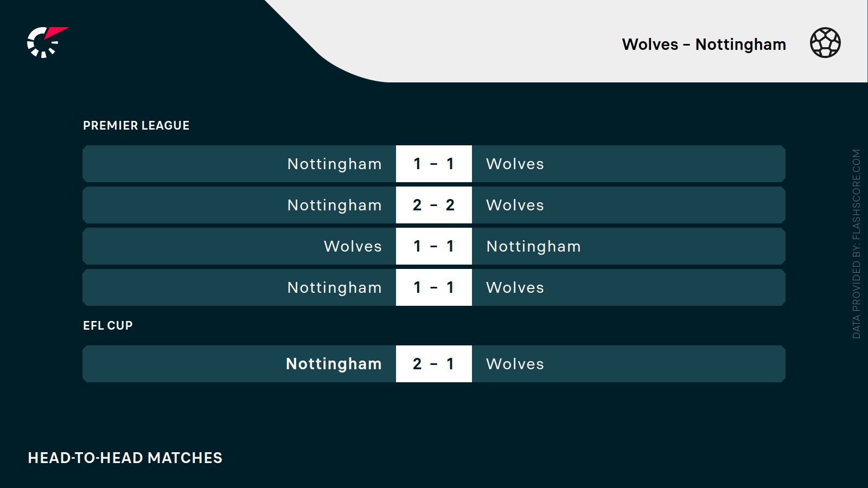
Task: Click the soccer ball icon
Action: [x=825, y=43]
